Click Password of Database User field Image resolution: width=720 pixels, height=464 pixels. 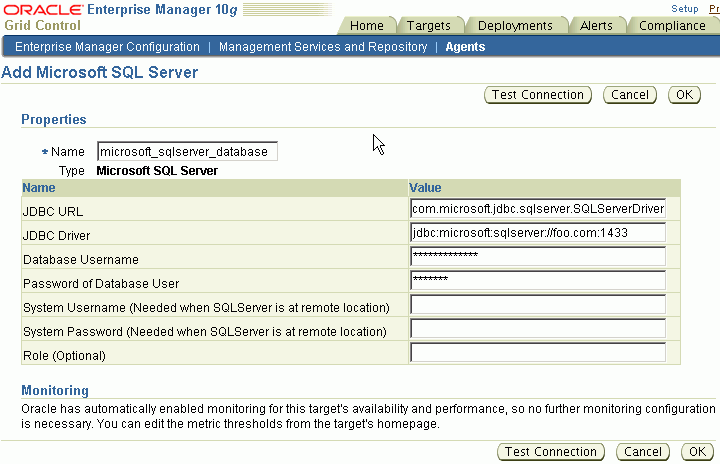point(538,280)
